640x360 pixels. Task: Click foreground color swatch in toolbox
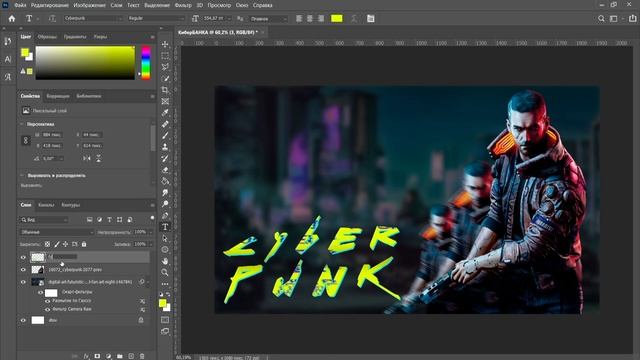point(163,303)
